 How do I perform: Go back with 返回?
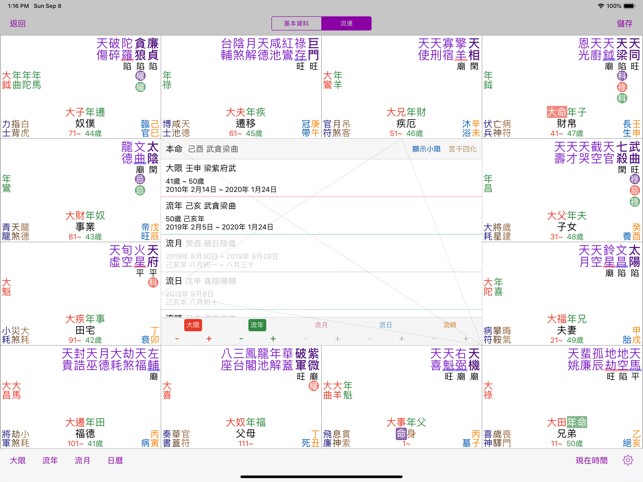(x=18, y=23)
